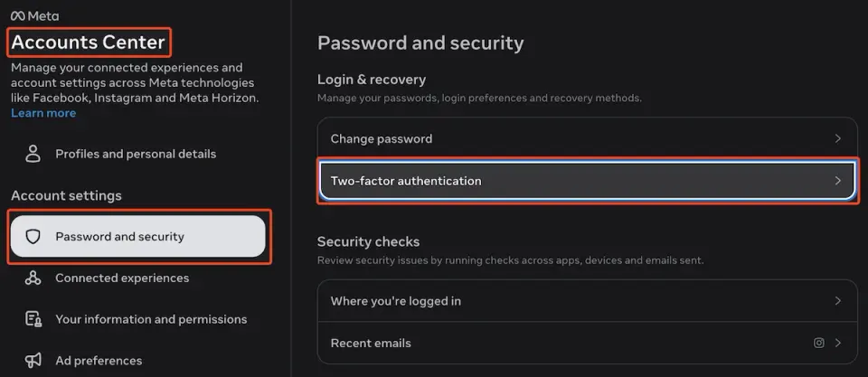
Task: Click the Change password row
Action: pos(588,138)
